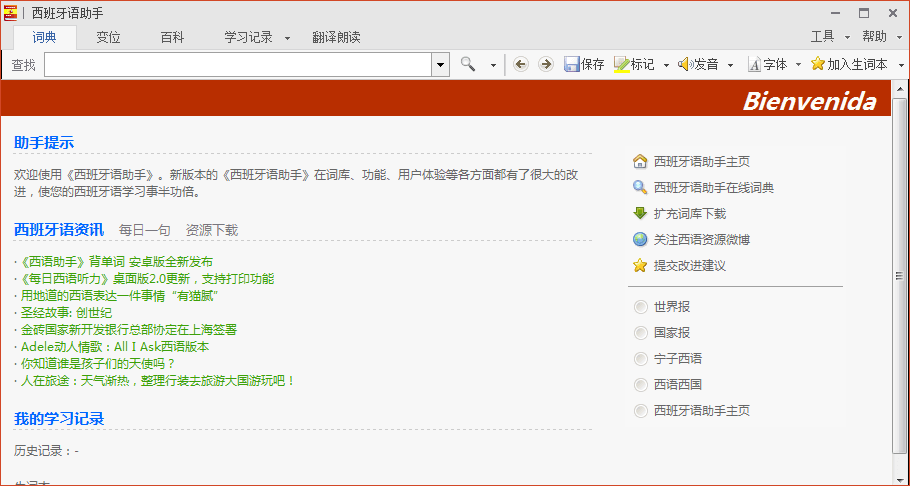This screenshot has height=486, width=910.
Task: Expand the 学习记录 tab dropdown arrow
Action: coord(287,38)
